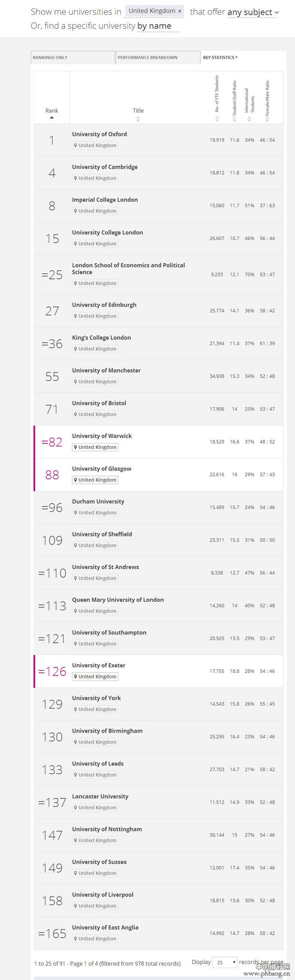Click Manchester's 34,938 students value

(x=217, y=377)
